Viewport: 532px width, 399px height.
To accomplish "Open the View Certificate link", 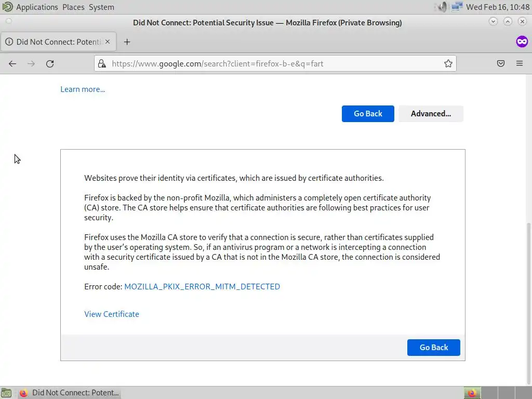I will click(x=112, y=314).
